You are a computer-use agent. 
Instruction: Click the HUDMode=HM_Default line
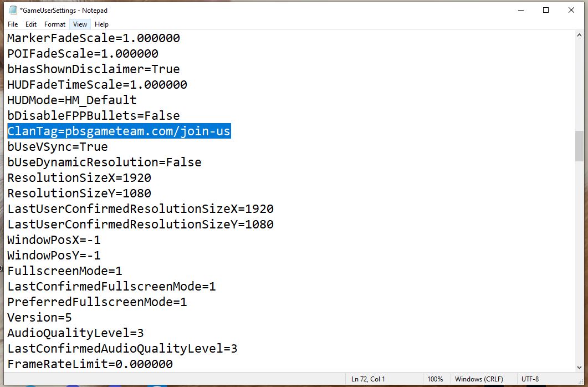[71, 100]
